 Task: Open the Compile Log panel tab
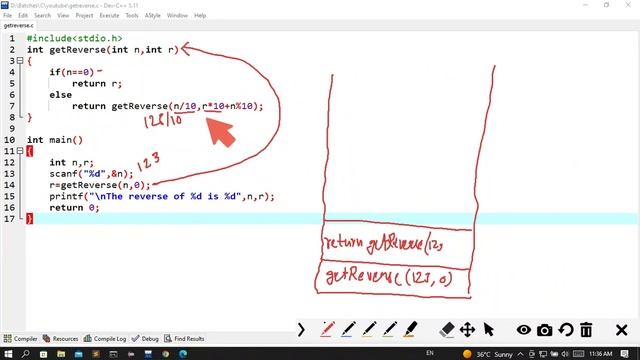(x=105, y=339)
